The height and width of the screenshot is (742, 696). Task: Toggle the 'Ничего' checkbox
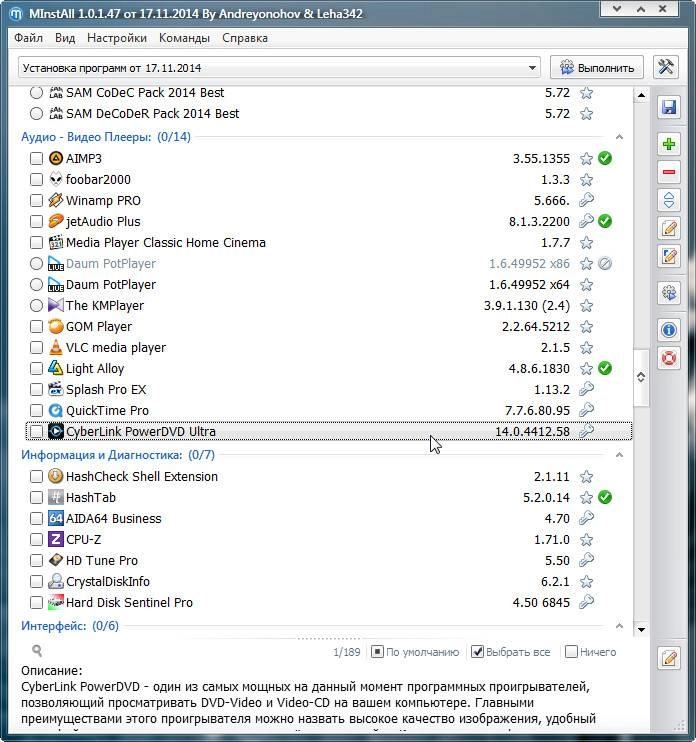(x=572, y=652)
